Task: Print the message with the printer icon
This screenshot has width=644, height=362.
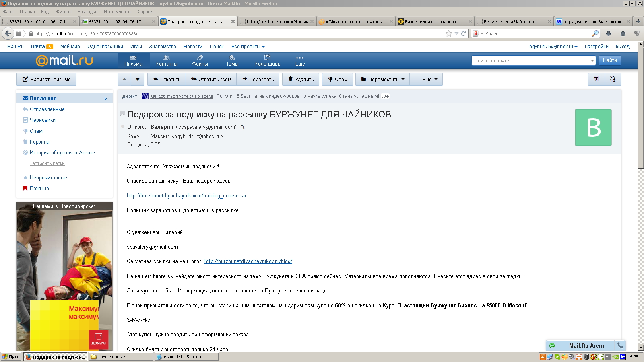Action: coord(597,79)
